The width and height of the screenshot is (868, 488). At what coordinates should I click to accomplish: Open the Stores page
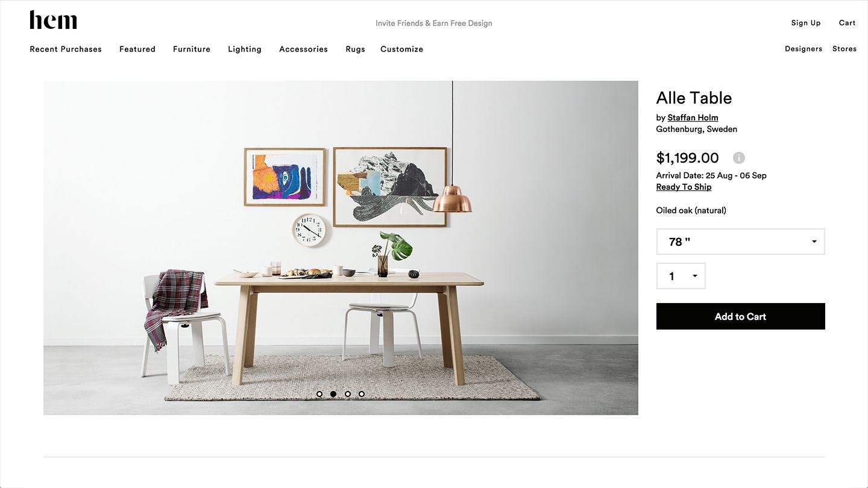(844, 49)
